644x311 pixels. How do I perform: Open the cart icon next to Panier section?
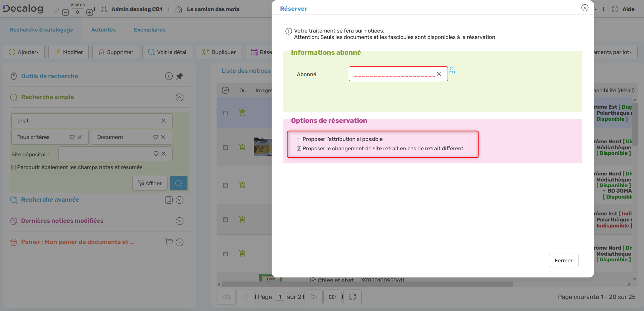point(169,242)
